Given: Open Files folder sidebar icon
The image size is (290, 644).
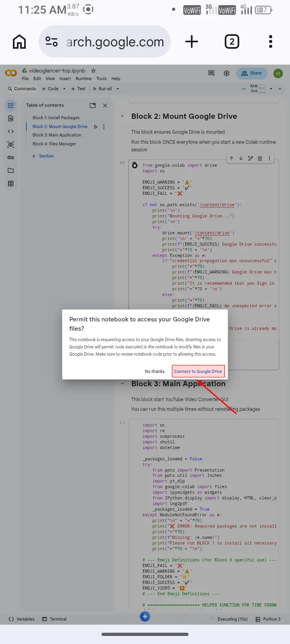Looking at the screenshot, I should [11, 170].
